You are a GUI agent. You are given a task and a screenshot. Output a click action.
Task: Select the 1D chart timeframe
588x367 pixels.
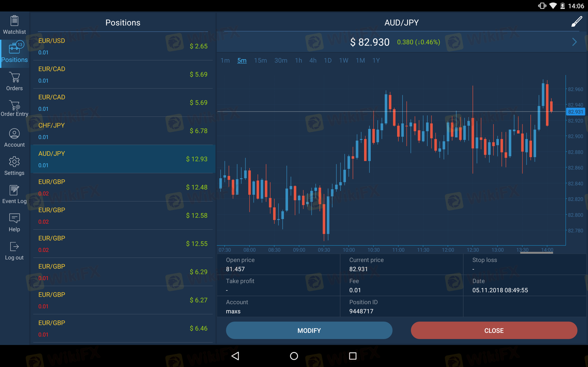[328, 60]
